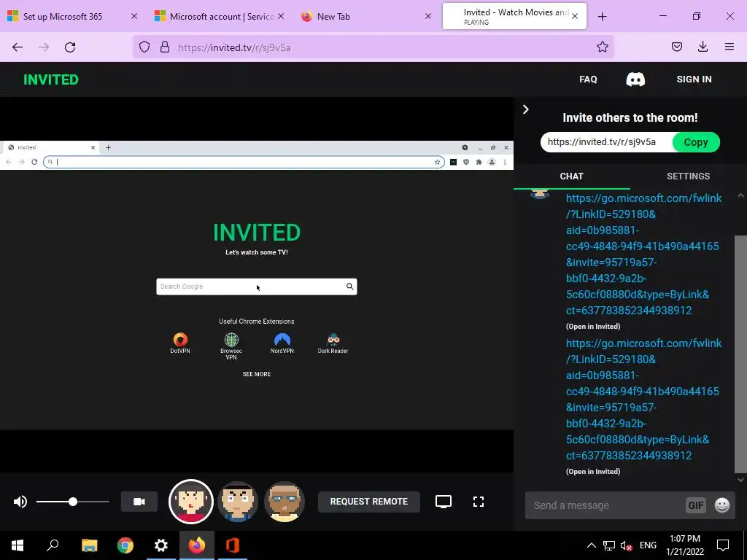This screenshot has height=560, width=747.
Task: Enter fullscreen with the expand icon
Action: pos(479,502)
